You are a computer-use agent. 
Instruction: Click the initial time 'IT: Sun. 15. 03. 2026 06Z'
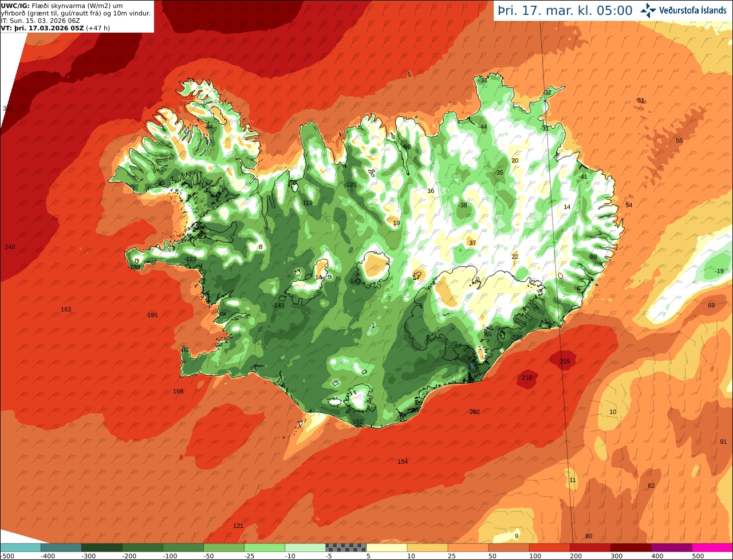coord(41,20)
